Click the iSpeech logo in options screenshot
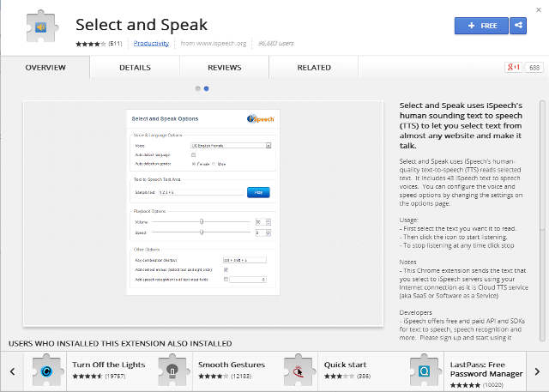Image resolution: width=549 pixels, height=392 pixels. [261, 119]
